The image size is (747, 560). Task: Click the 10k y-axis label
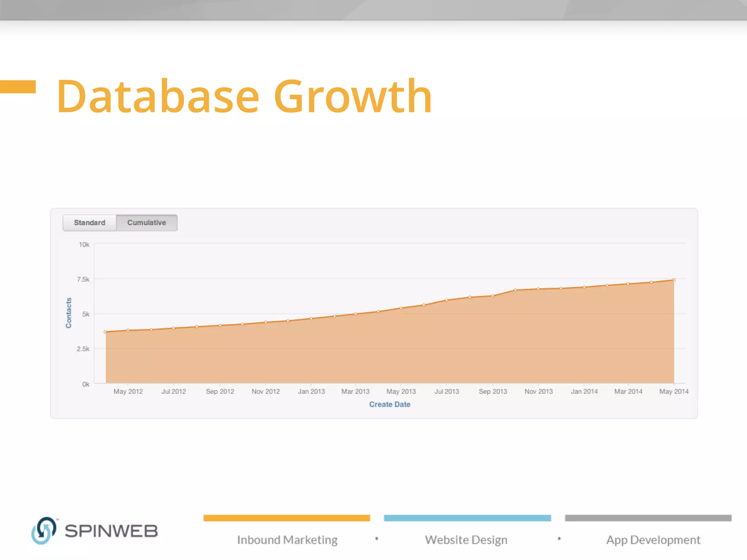click(84, 245)
